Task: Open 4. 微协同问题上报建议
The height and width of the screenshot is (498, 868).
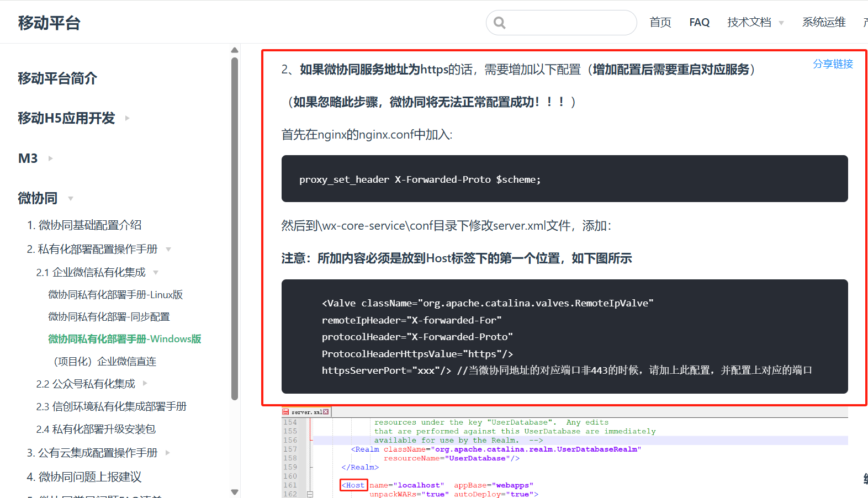Action: click(84, 476)
